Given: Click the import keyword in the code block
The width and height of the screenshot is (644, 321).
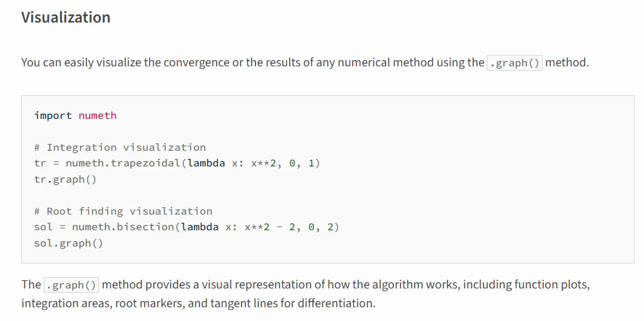Looking at the screenshot, I should pos(53,116).
